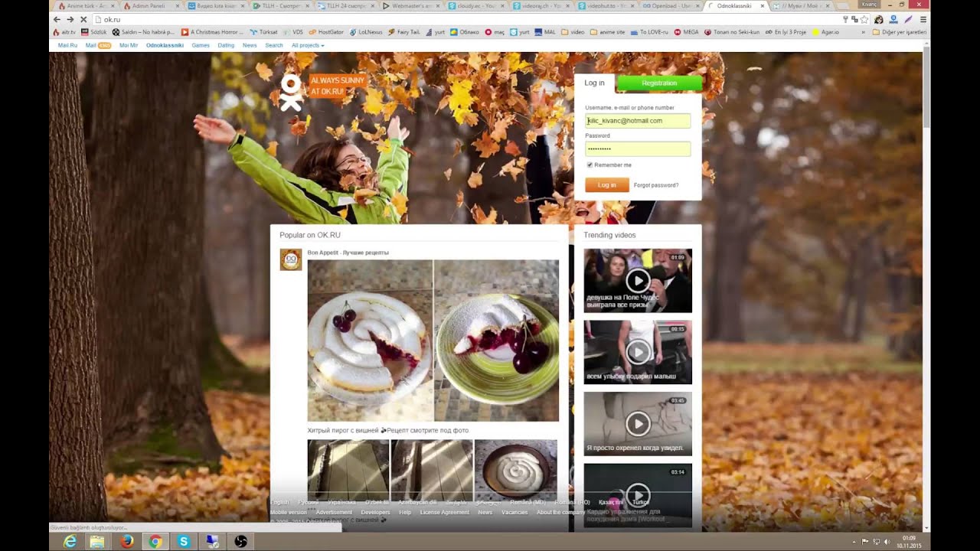980x551 pixels.
Task: Click the username e-mail input field
Action: tap(638, 121)
